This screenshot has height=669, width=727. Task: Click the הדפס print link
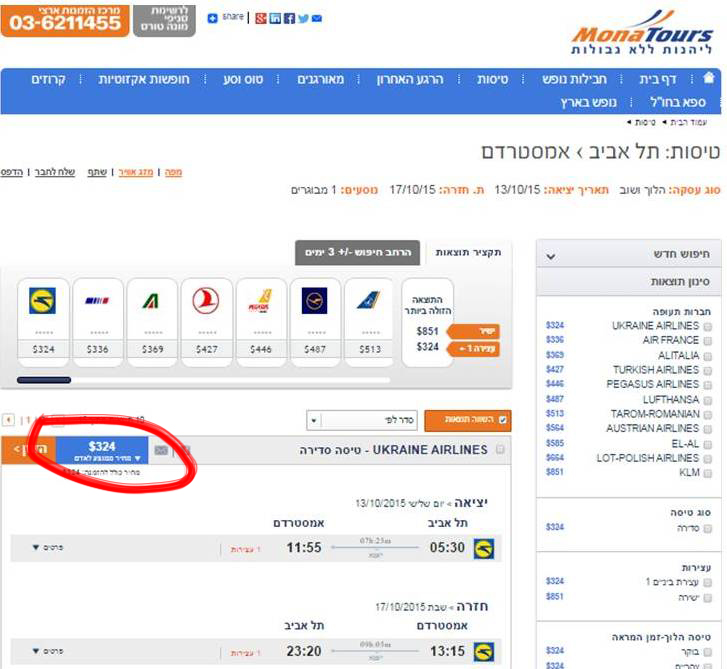[12, 172]
